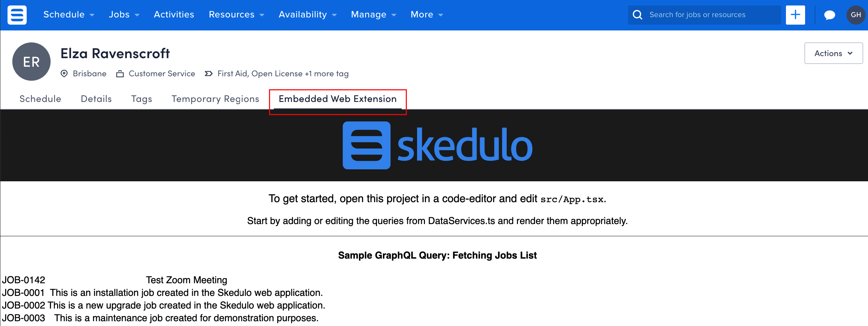The image size is (868, 326).
Task: Click the search magnifying glass icon
Action: tap(638, 15)
